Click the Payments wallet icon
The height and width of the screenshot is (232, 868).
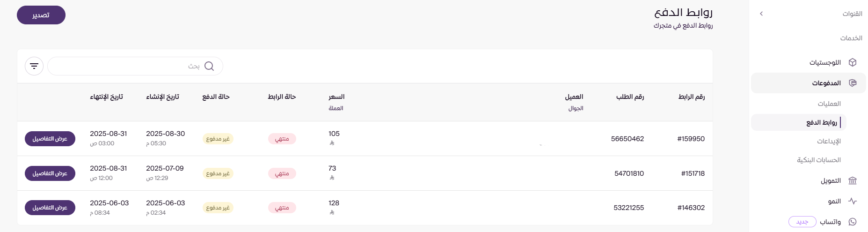tap(853, 83)
